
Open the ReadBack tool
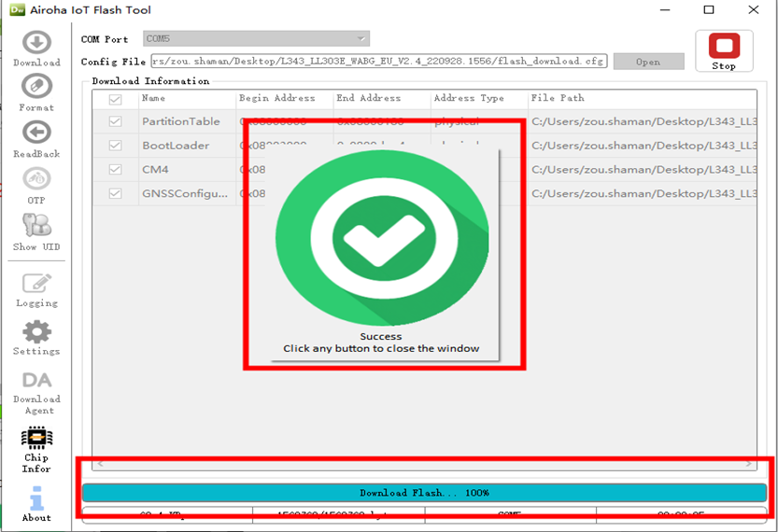[x=36, y=133]
